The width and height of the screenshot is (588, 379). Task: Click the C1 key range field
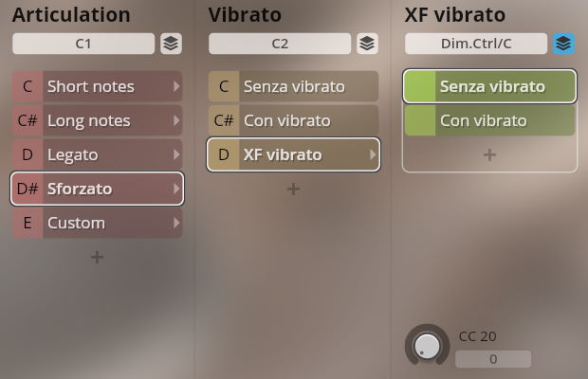click(83, 44)
